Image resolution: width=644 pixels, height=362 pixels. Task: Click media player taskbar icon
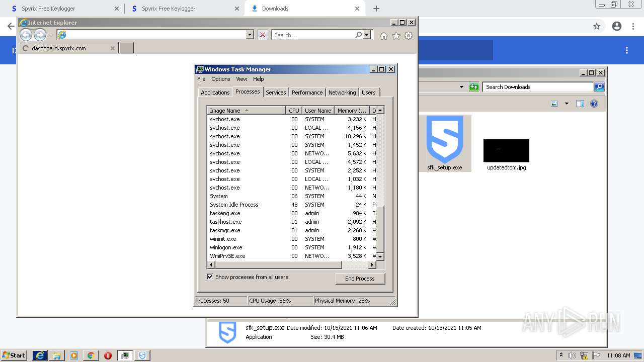coord(74,355)
